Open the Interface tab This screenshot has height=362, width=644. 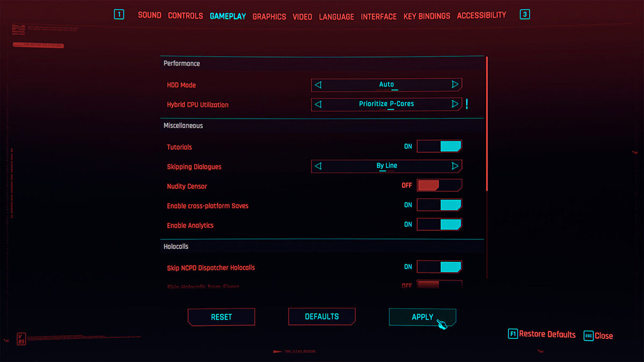[379, 17]
